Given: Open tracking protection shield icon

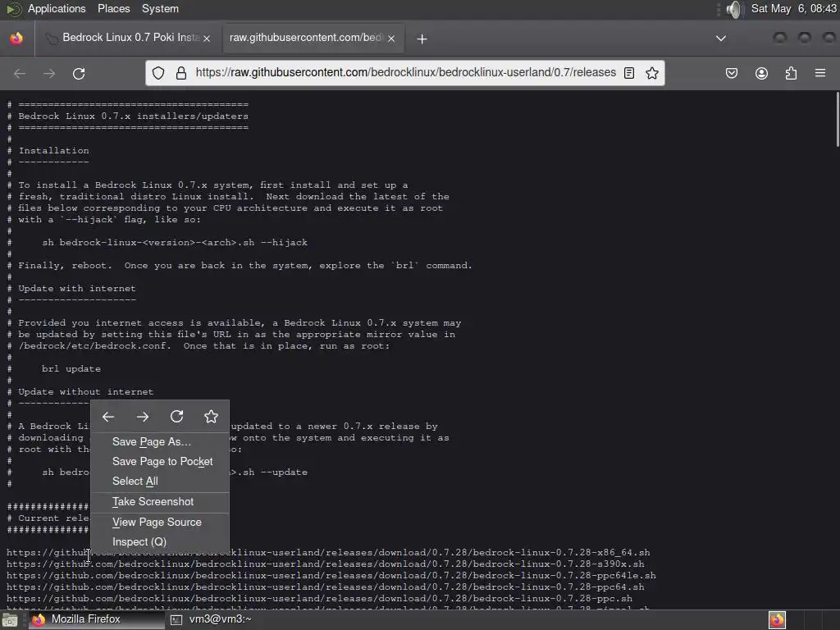Looking at the screenshot, I should (x=158, y=73).
